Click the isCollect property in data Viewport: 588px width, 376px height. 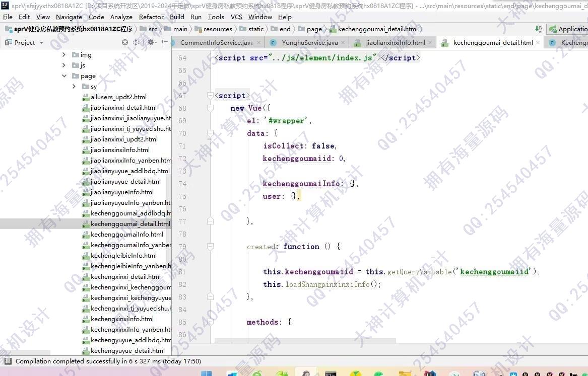[x=283, y=145]
